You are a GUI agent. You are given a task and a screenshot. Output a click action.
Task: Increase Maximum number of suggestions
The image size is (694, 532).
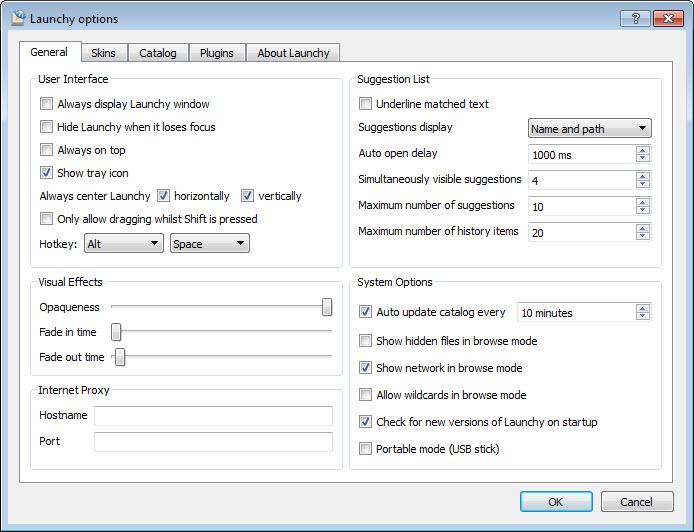point(643,202)
